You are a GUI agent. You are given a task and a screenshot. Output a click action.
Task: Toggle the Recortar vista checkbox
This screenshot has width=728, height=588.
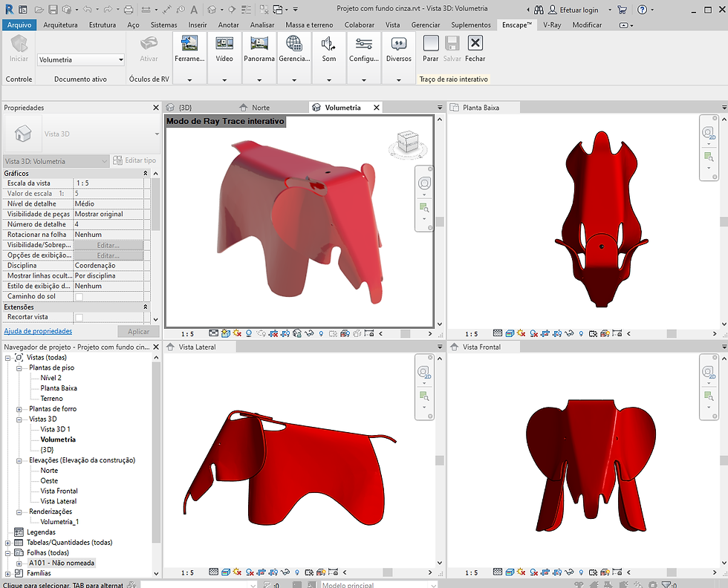click(x=79, y=318)
